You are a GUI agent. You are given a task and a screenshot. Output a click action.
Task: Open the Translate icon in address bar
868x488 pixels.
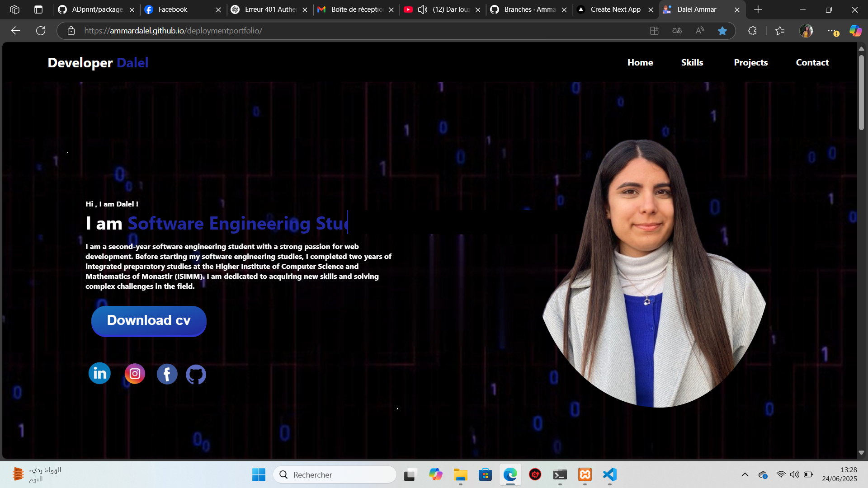[x=677, y=31]
